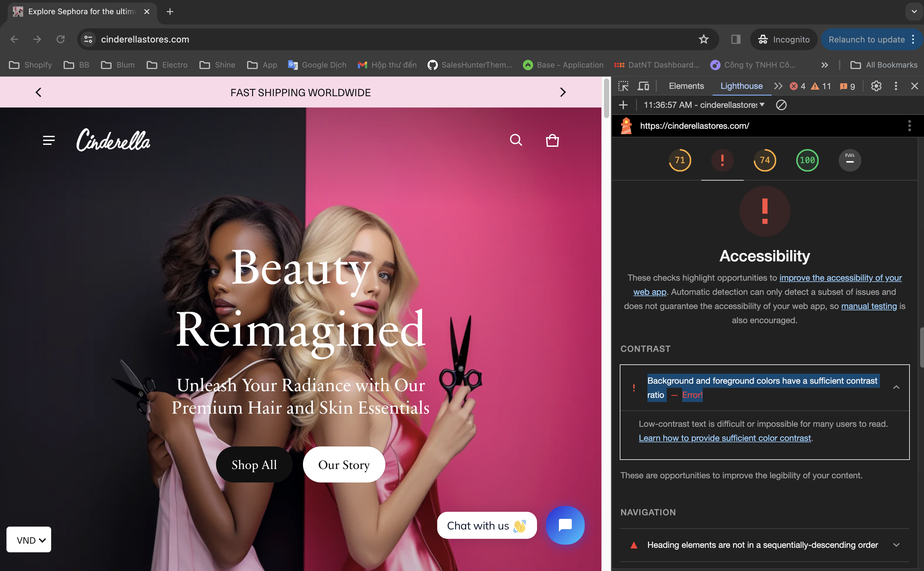924x571 pixels.
Task: Click the Shop All button on hero
Action: tap(253, 464)
